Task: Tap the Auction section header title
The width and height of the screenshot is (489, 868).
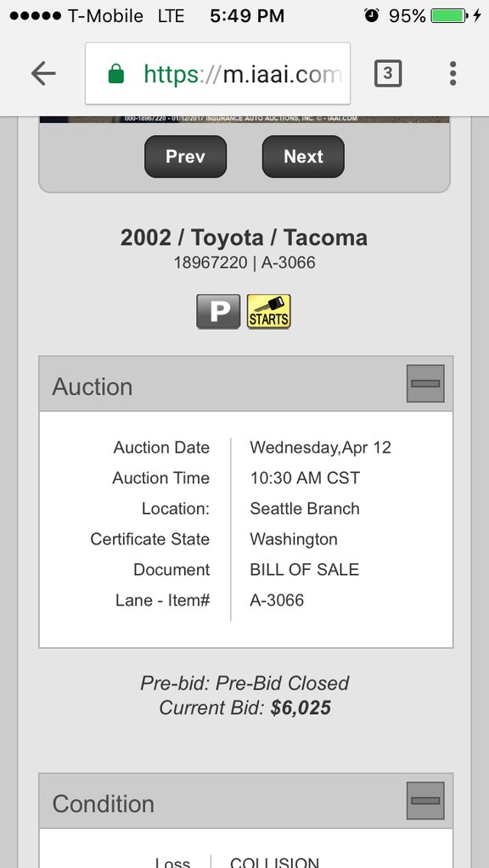Action: (x=93, y=386)
